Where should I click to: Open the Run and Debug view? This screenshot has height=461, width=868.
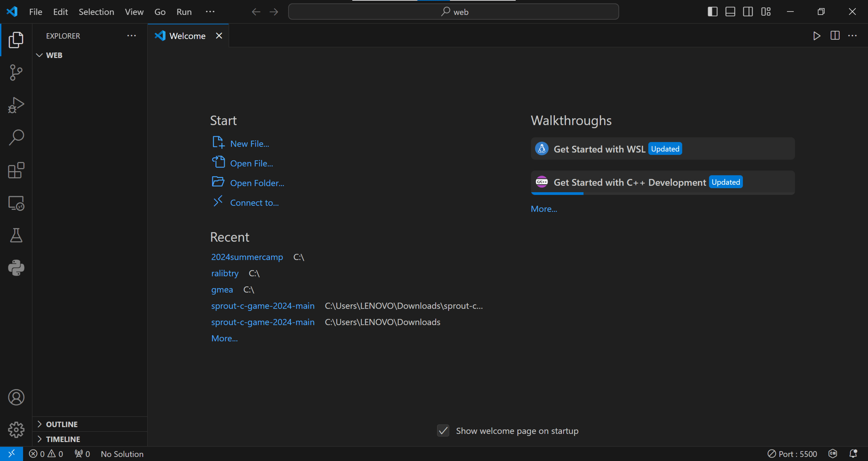click(16, 105)
